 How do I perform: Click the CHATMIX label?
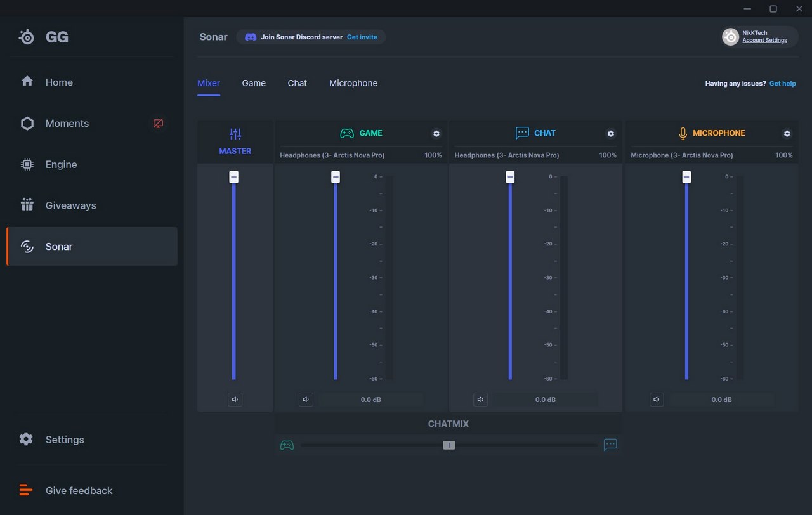click(x=449, y=424)
